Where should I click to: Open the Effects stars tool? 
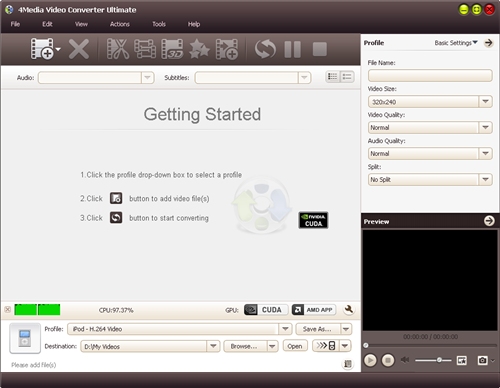tap(199, 49)
